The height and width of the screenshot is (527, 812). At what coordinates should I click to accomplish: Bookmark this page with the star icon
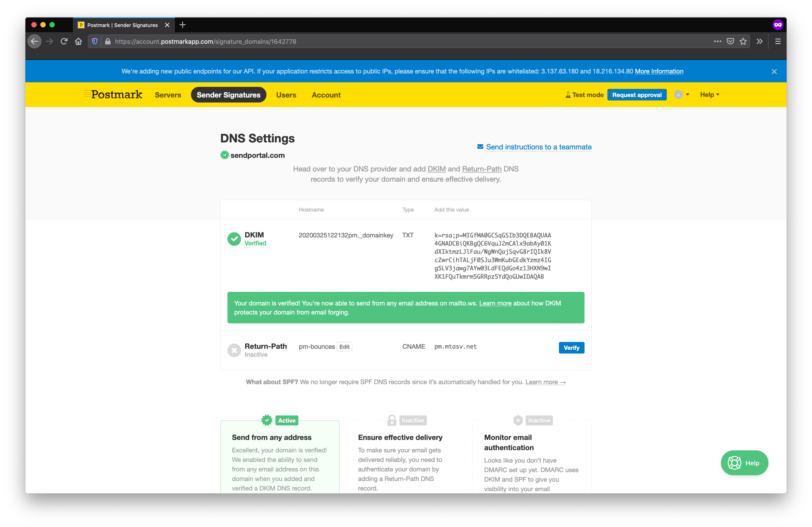click(x=743, y=41)
